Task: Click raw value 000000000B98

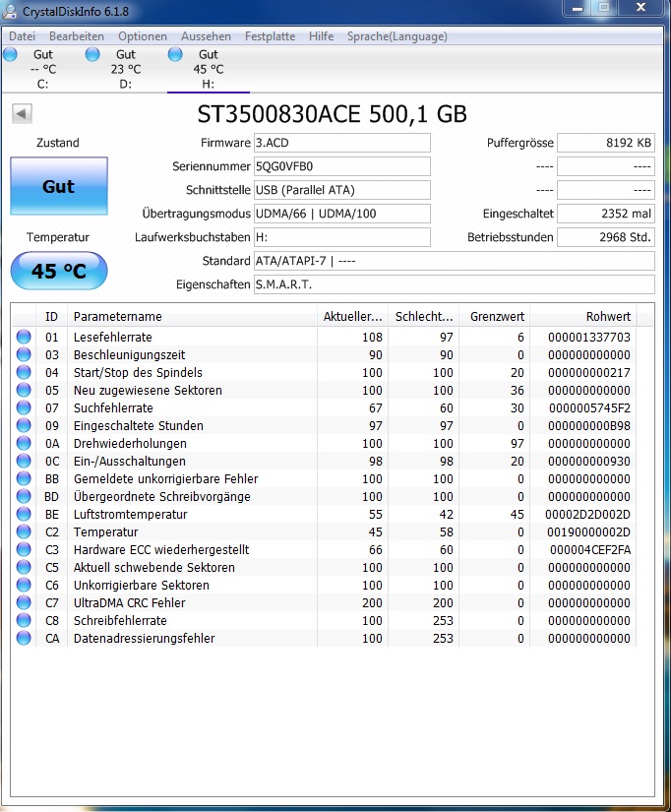Action: [x=589, y=425]
